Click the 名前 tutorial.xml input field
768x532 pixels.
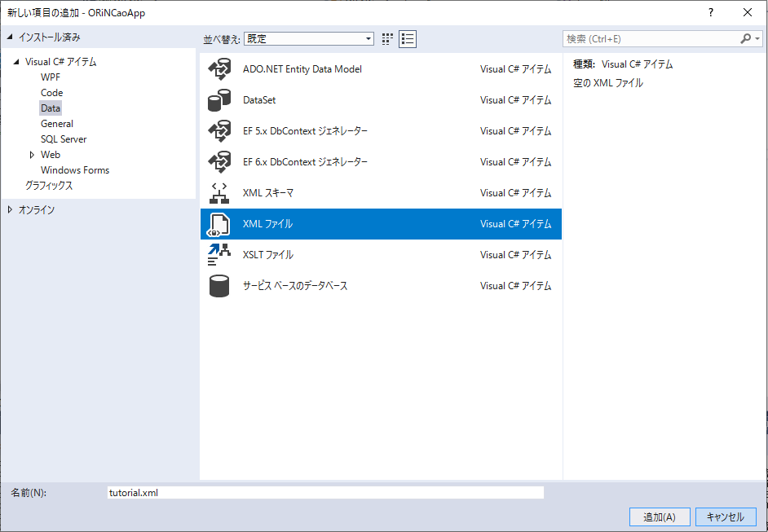coord(325,492)
